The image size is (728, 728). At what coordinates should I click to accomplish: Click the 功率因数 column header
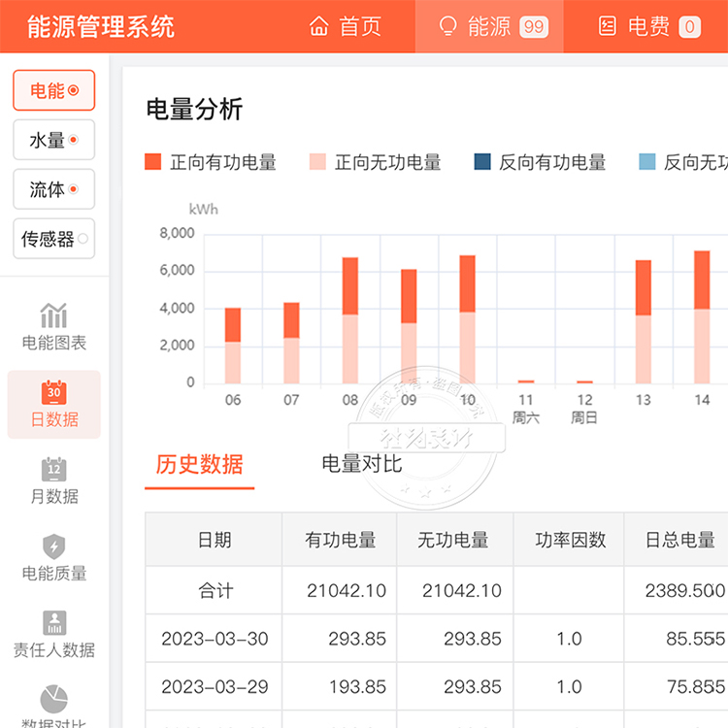[570, 540]
